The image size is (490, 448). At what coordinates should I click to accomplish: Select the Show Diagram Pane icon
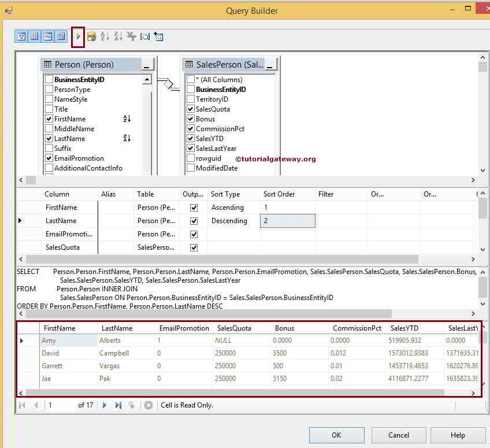21,36
